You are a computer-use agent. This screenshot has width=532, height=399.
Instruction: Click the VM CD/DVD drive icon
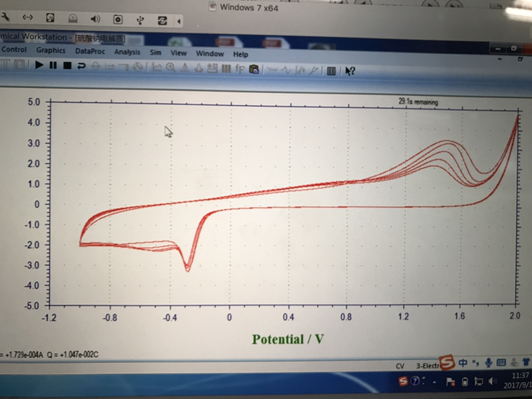tap(72, 18)
